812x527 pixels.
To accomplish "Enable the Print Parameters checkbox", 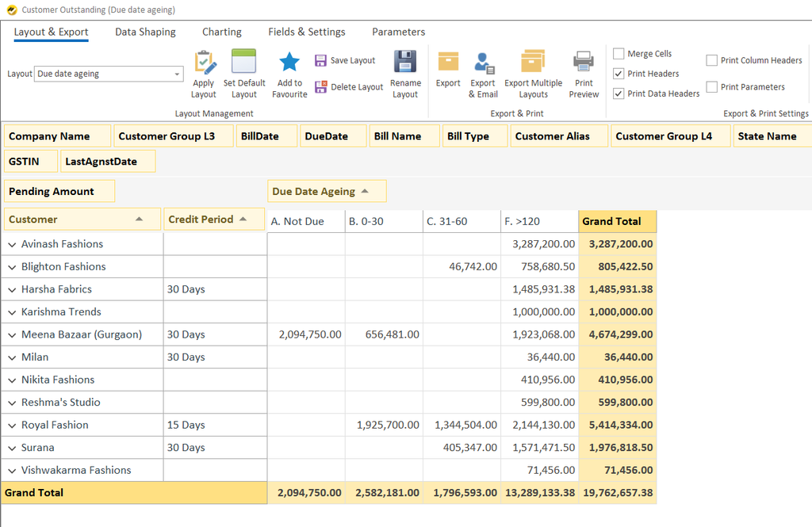I will pyautogui.click(x=712, y=87).
